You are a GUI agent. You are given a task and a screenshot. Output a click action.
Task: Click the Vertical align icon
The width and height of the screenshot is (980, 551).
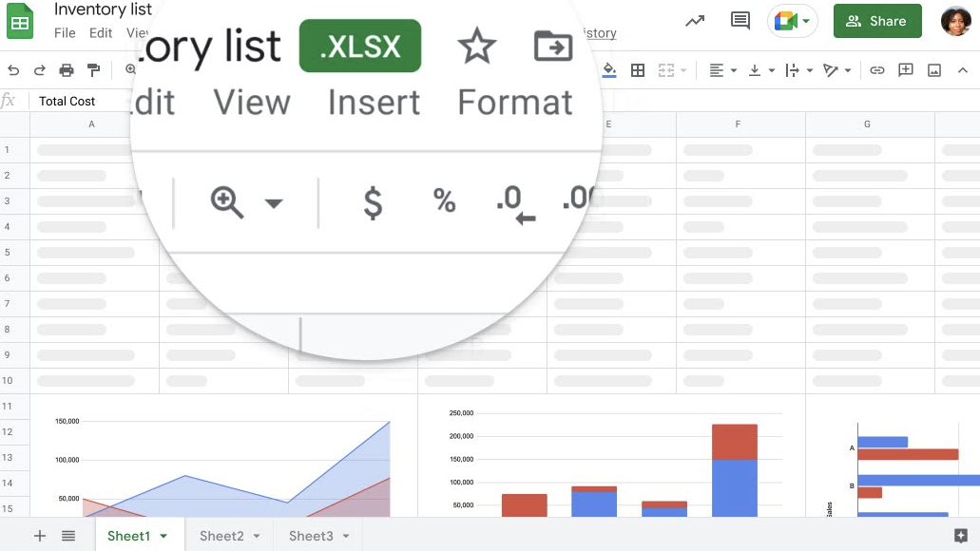[755, 70]
